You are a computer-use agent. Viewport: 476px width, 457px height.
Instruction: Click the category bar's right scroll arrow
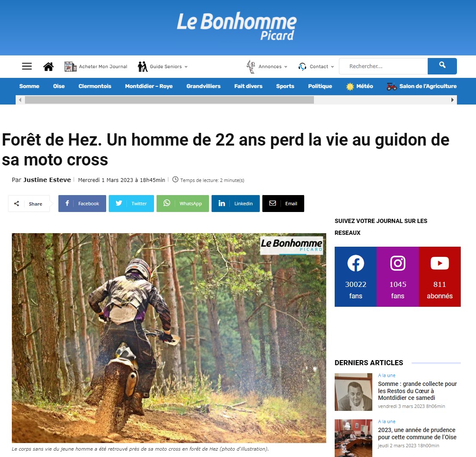point(452,100)
